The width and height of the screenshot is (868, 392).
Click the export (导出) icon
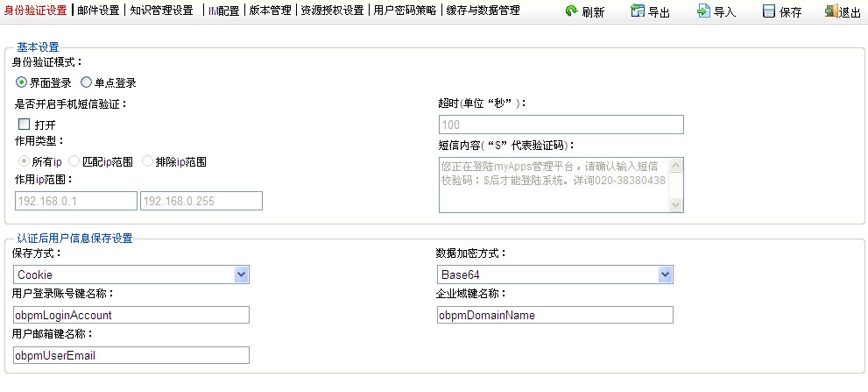pos(637,11)
